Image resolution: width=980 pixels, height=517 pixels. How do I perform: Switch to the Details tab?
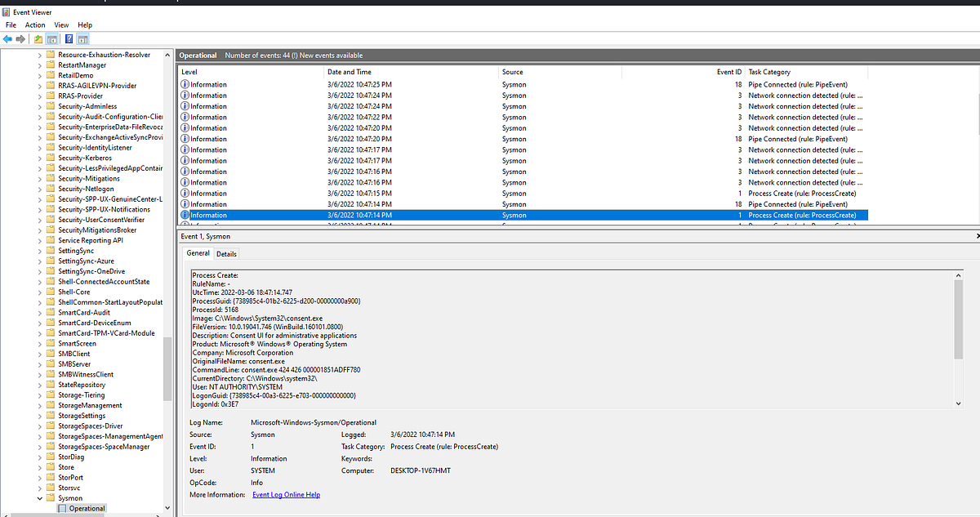pyautogui.click(x=226, y=253)
